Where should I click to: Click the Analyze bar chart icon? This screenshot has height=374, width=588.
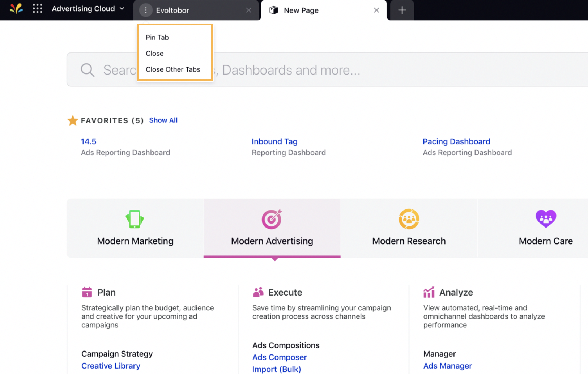(429, 292)
